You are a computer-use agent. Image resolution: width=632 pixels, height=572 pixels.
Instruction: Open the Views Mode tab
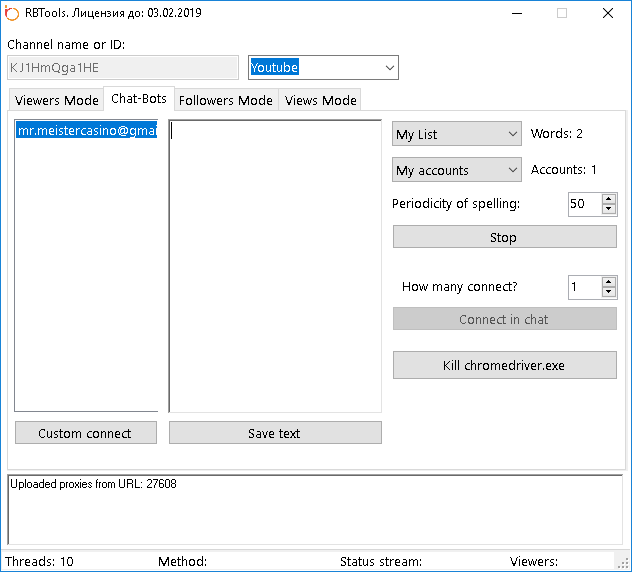click(x=320, y=100)
